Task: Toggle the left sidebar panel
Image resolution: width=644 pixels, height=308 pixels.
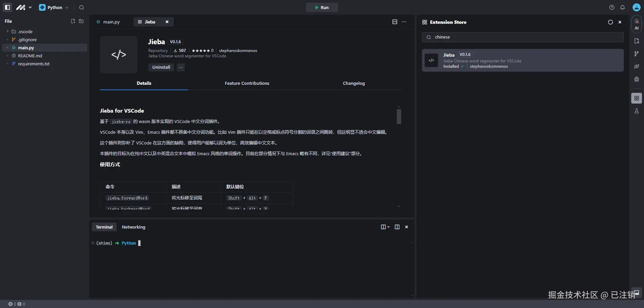Action: pos(7,7)
